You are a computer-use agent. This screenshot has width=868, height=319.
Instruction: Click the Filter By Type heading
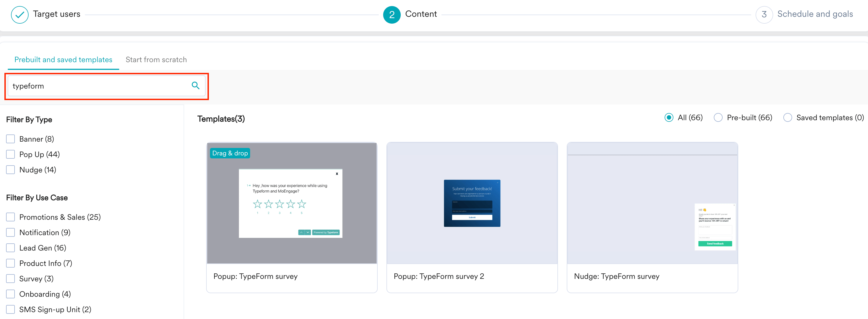coord(29,120)
